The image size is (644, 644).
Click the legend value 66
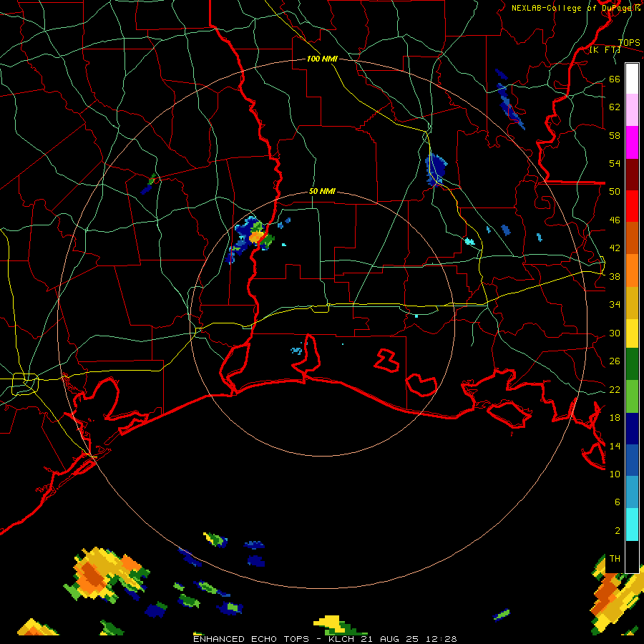pos(615,79)
